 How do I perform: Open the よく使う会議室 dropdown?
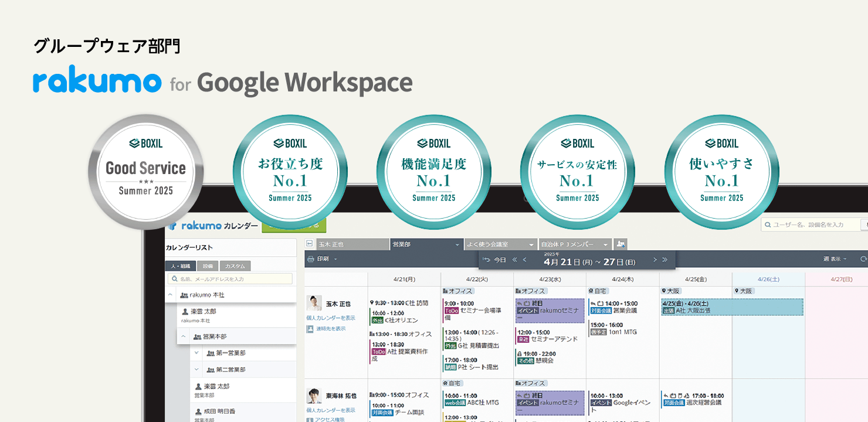[531, 244]
